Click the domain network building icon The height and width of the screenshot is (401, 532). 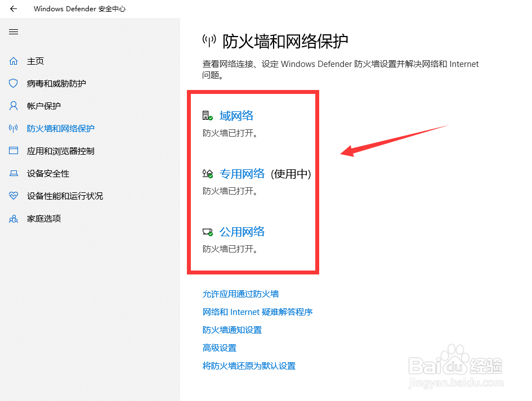(208, 116)
